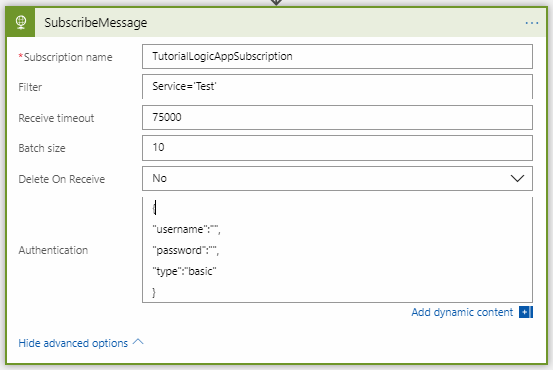The height and width of the screenshot is (370, 553).
Task: Place cursor on the "password" line in Authentication
Action: [186, 250]
